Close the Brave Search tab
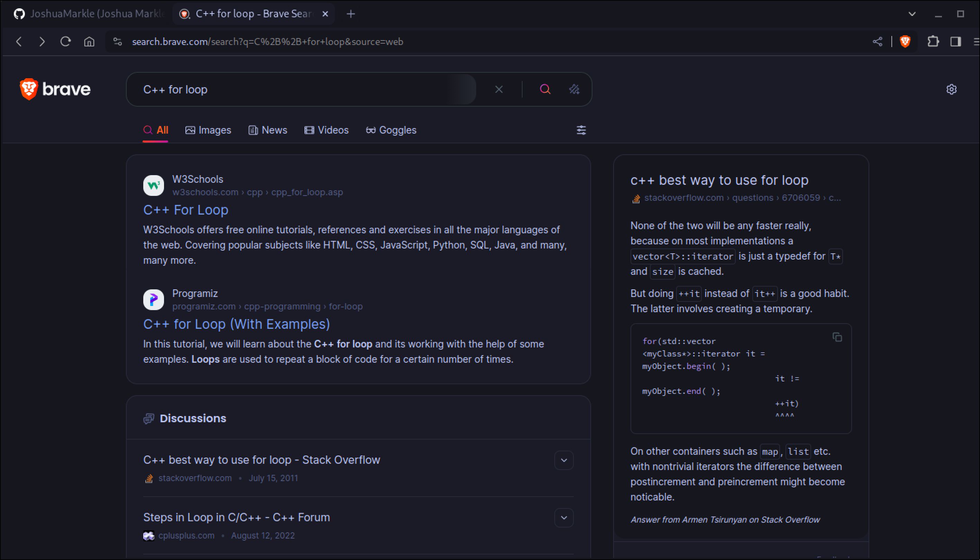The height and width of the screenshot is (560, 980). (x=325, y=14)
